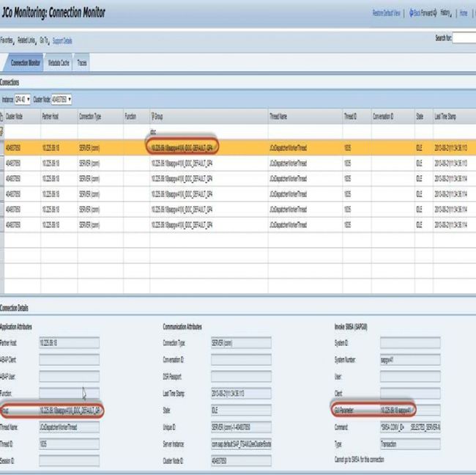Open the Cluster Node dropdown

click(x=62, y=100)
